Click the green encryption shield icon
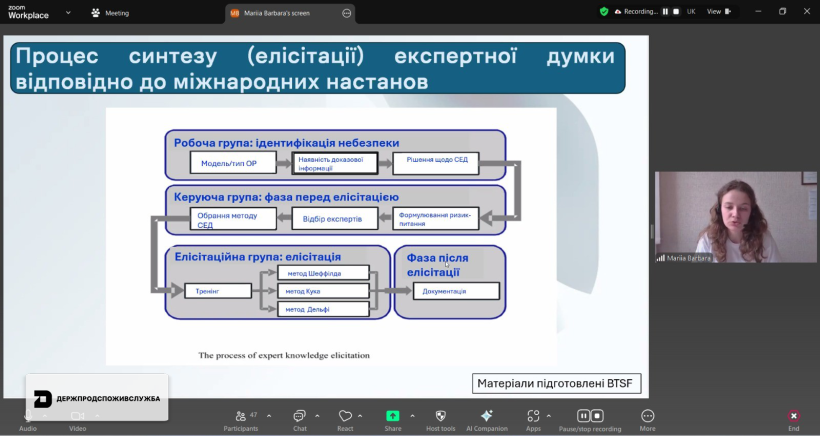This screenshot has height=436, width=820. coord(604,12)
